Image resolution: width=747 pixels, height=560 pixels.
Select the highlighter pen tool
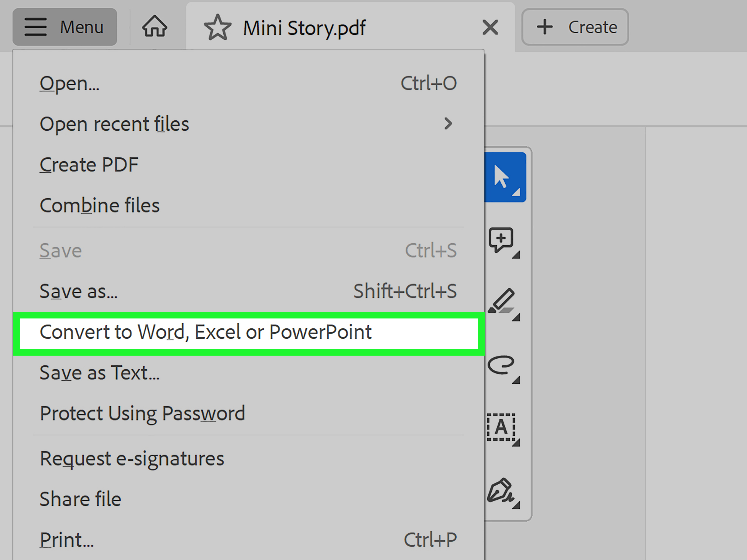coord(501,301)
